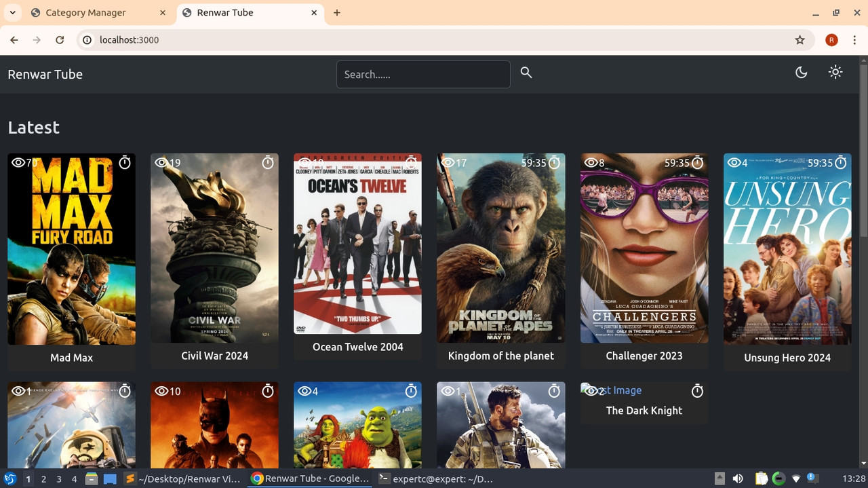Viewport: 868px width, 488px height.
Task: Switch to dark mode moon icon
Action: (801, 73)
